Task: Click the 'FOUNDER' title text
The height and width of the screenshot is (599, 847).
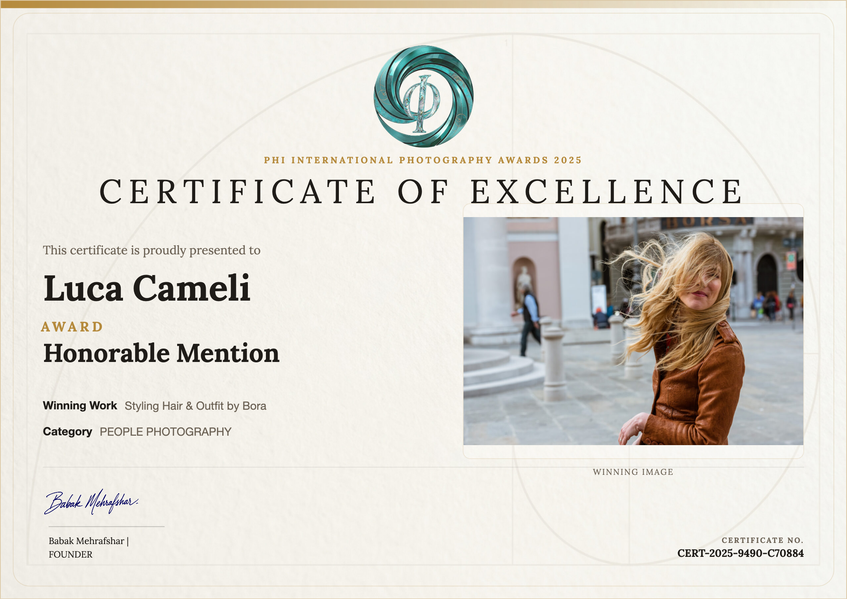Action: [x=71, y=555]
